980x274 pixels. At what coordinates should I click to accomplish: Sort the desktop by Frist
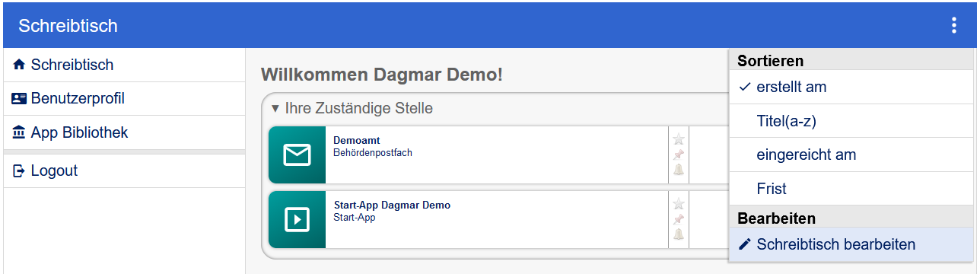[852, 189]
